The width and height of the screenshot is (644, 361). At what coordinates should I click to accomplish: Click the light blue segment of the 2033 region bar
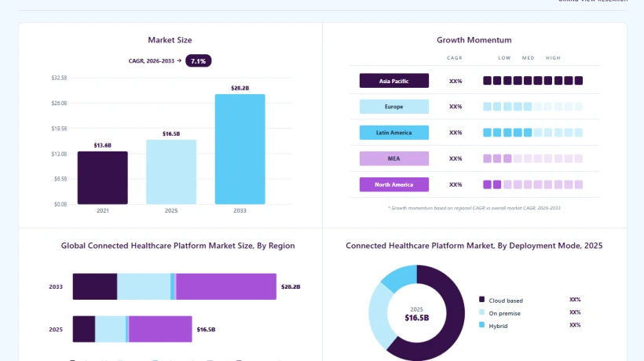[x=144, y=286]
